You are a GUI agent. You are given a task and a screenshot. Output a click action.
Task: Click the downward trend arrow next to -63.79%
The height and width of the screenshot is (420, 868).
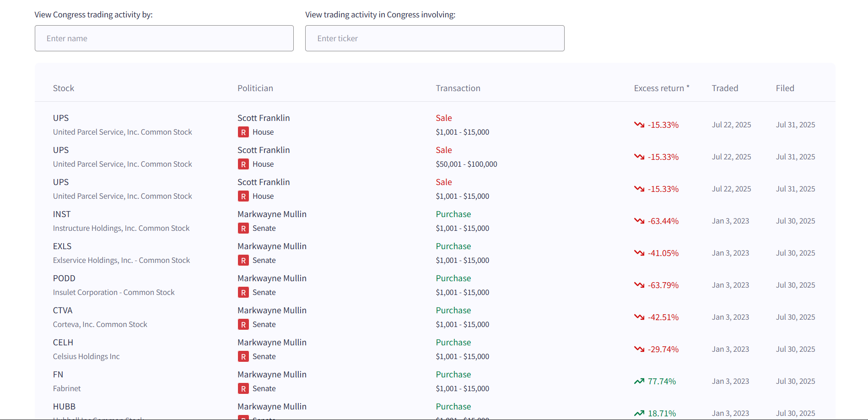click(x=639, y=285)
